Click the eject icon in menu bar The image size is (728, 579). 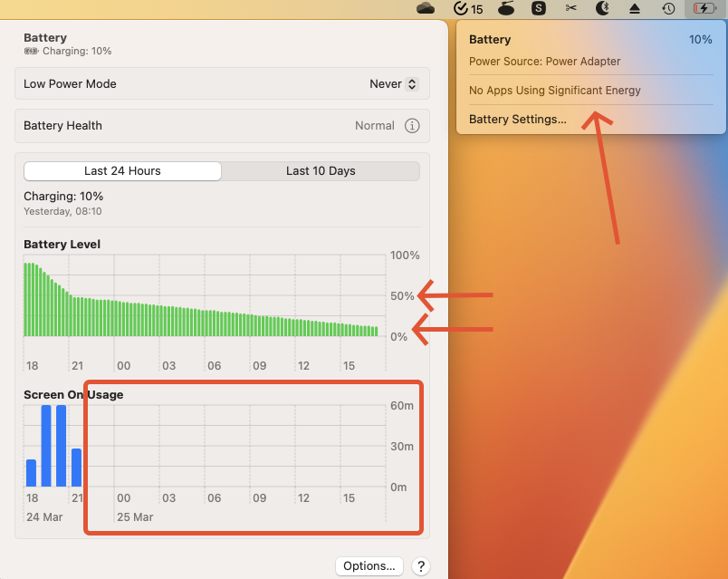(x=635, y=8)
